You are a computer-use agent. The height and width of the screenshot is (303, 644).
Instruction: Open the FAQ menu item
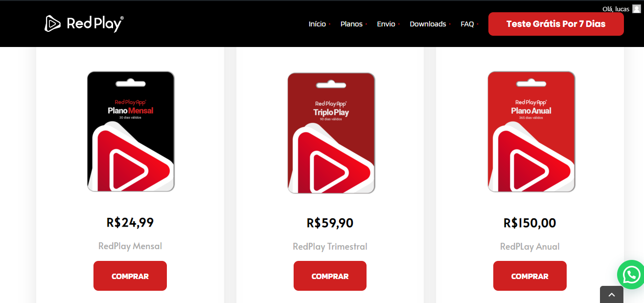click(467, 24)
